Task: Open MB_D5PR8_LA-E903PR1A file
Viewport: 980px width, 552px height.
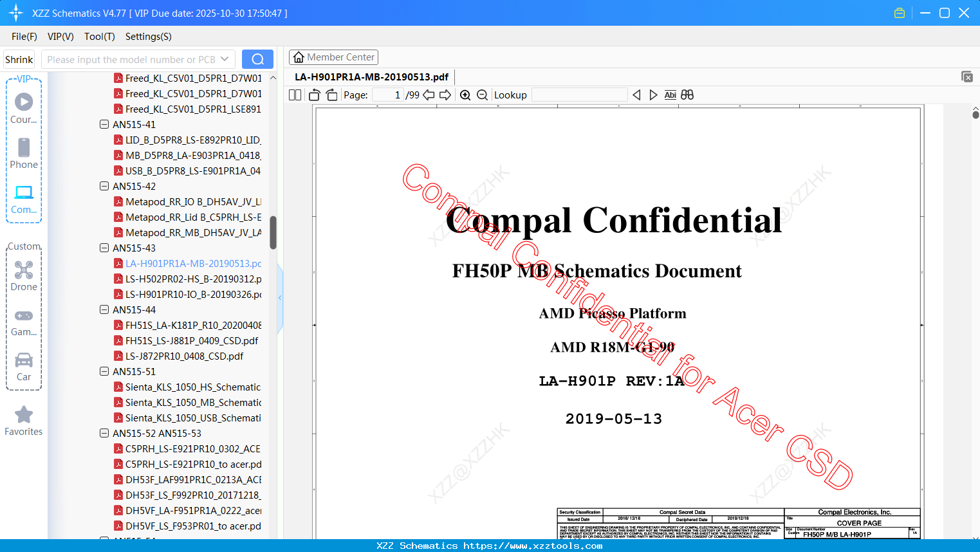Action: click(x=193, y=155)
